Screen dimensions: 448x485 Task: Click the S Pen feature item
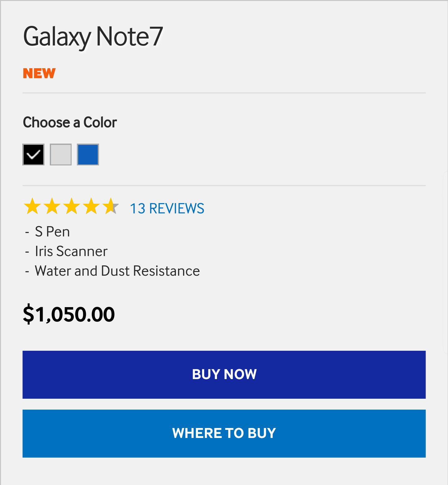pos(52,232)
